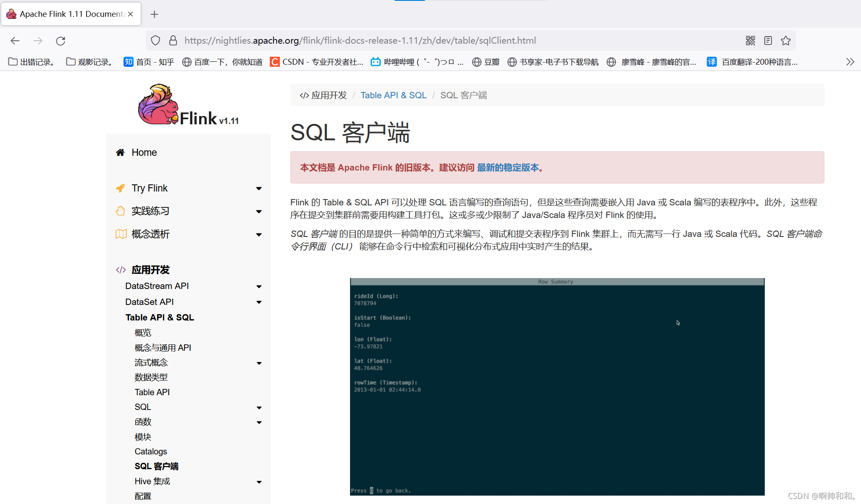The height and width of the screenshot is (504, 861).
Task: Open a new browser tab
Action: 154,14
